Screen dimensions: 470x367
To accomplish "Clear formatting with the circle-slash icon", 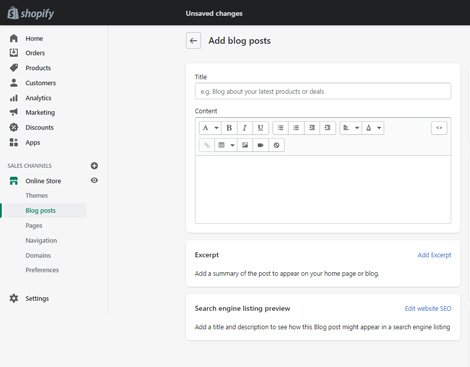I will tap(276, 145).
